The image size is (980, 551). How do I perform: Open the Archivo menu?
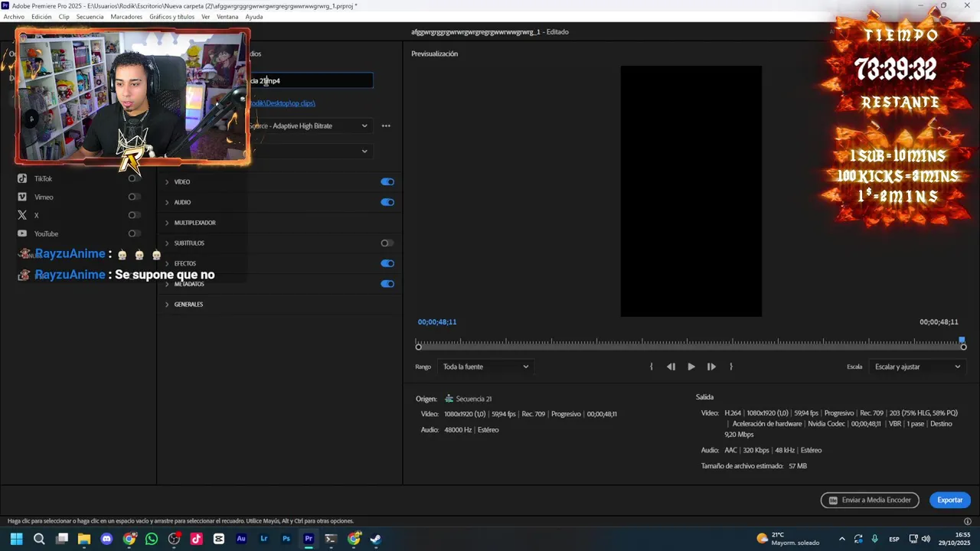(14, 17)
